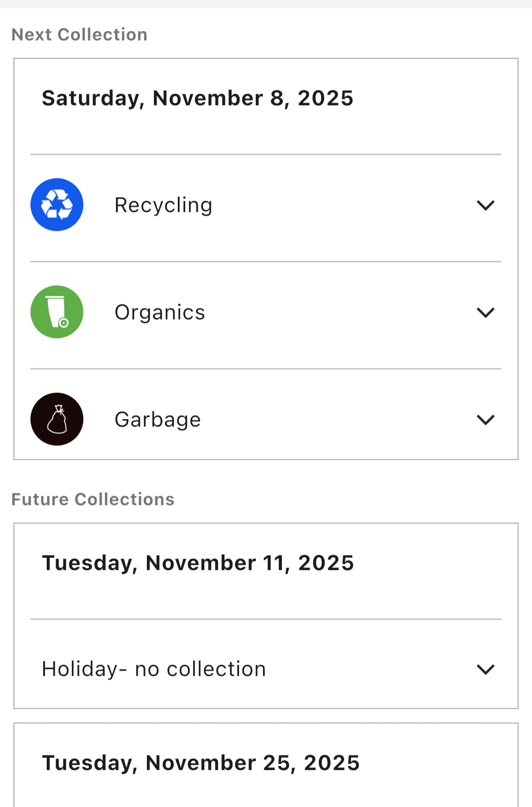
Task: Click the green Organics bin icon
Action: (57, 312)
